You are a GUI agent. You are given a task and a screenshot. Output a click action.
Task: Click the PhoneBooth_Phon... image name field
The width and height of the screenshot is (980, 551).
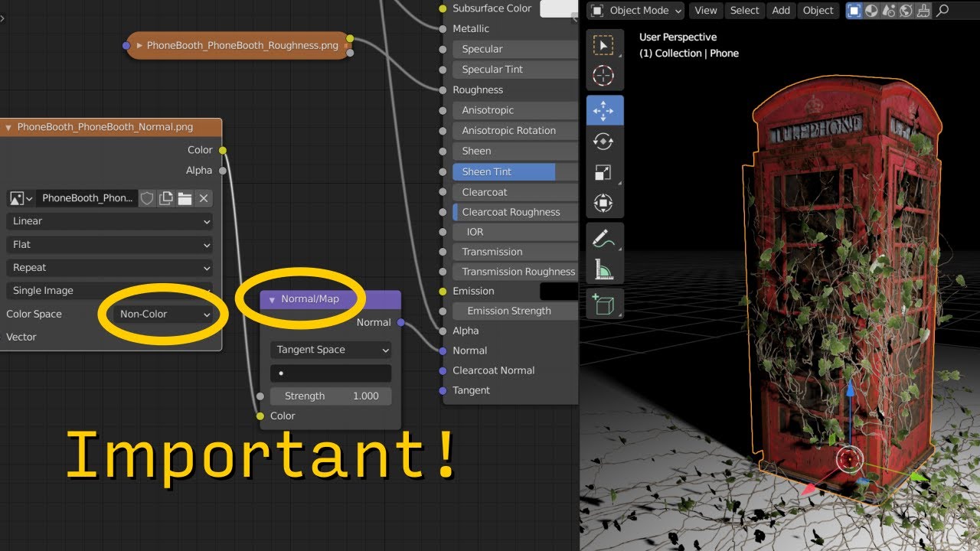tap(87, 198)
